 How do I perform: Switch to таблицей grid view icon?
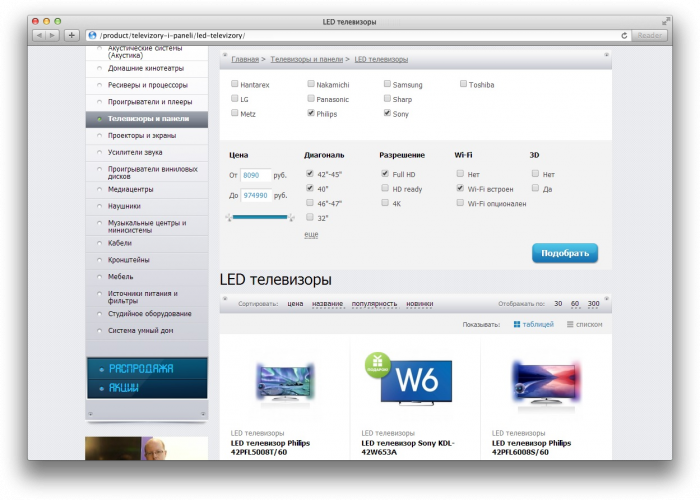tap(517, 325)
